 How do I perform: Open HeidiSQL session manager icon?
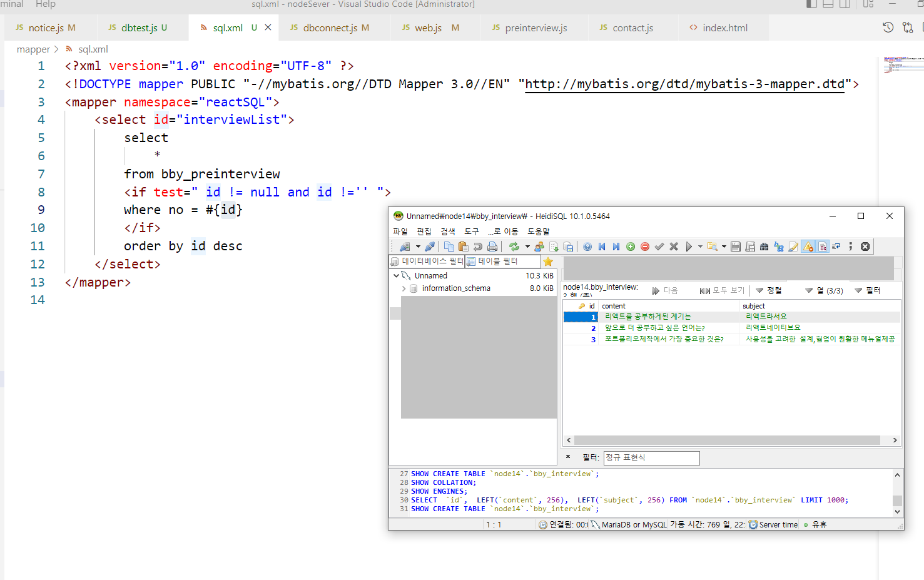(405, 247)
